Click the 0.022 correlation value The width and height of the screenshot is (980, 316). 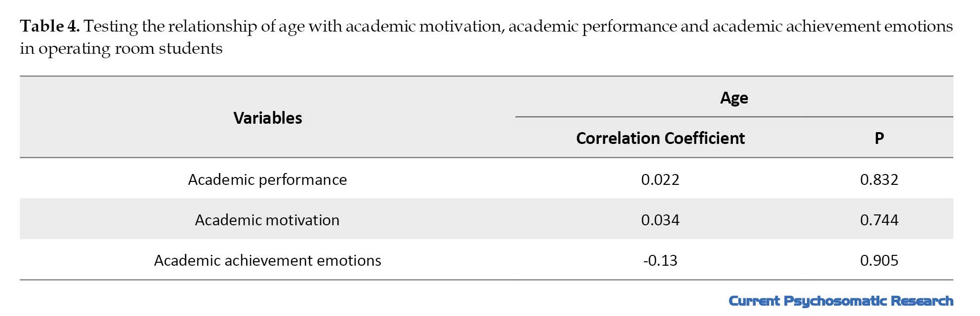660,179
